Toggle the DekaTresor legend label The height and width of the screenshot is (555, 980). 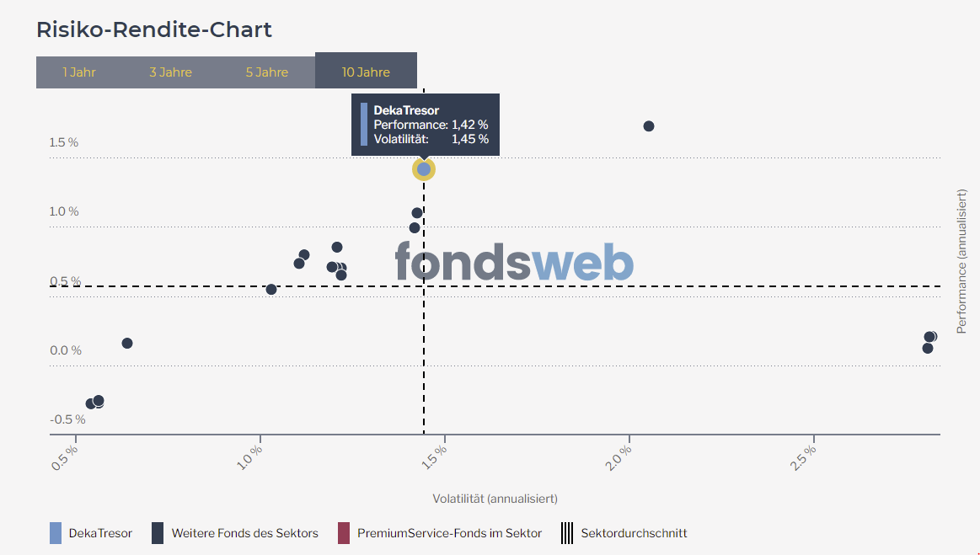pyautogui.click(x=100, y=533)
